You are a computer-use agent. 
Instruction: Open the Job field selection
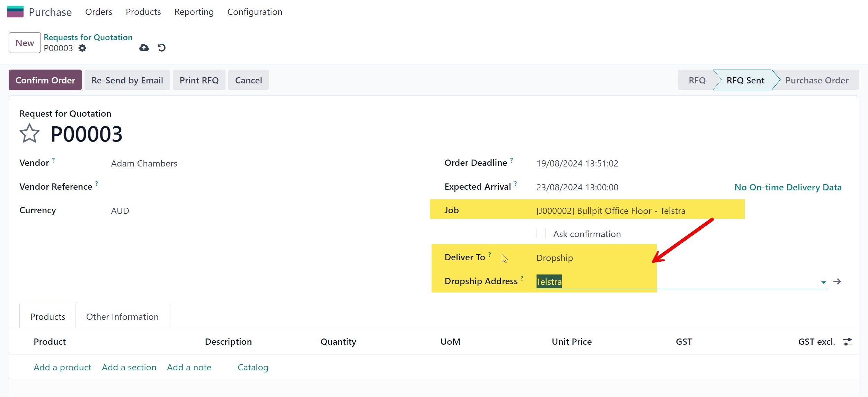click(611, 211)
